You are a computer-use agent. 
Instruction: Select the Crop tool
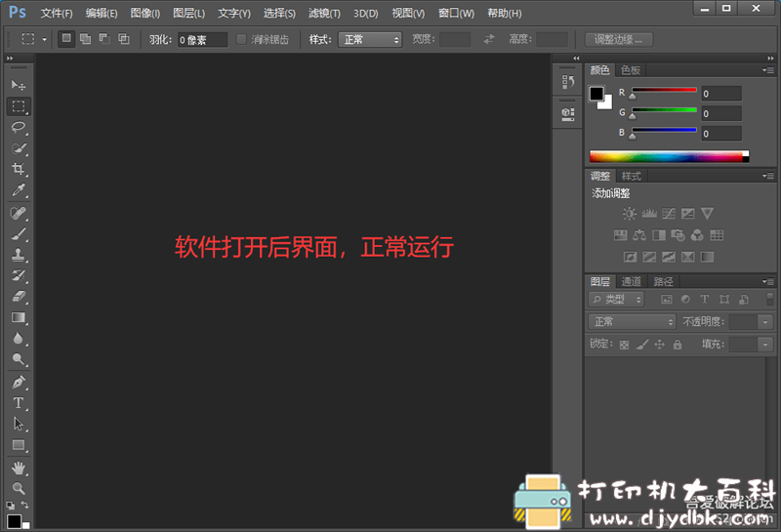pos(19,169)
